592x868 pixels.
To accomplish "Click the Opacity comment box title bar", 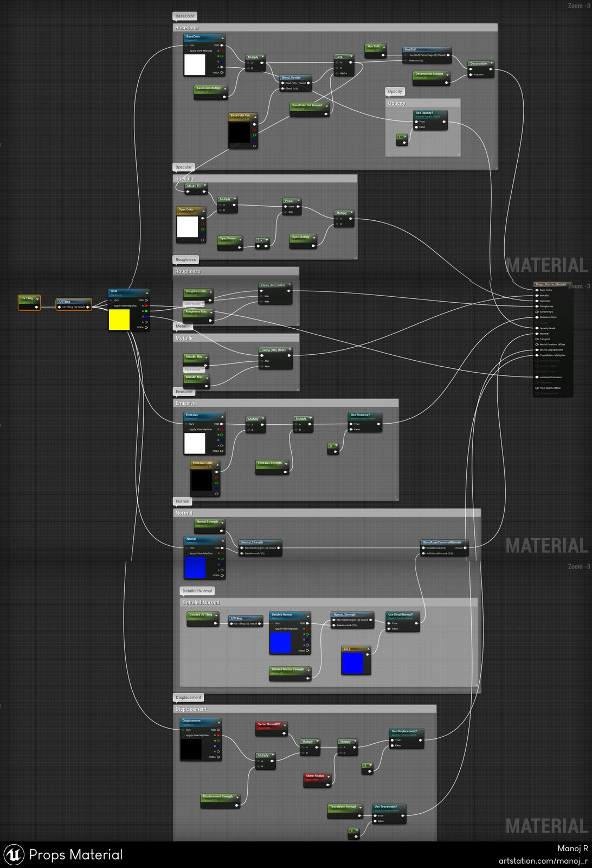I will (x=423, y=103).
